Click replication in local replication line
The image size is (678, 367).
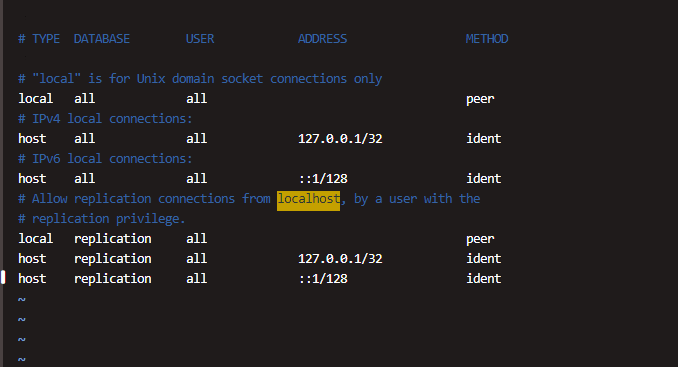point(112,239)
